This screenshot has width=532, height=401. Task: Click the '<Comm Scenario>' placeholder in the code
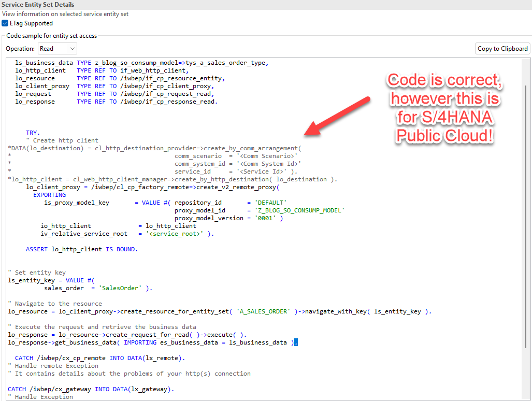267,156
